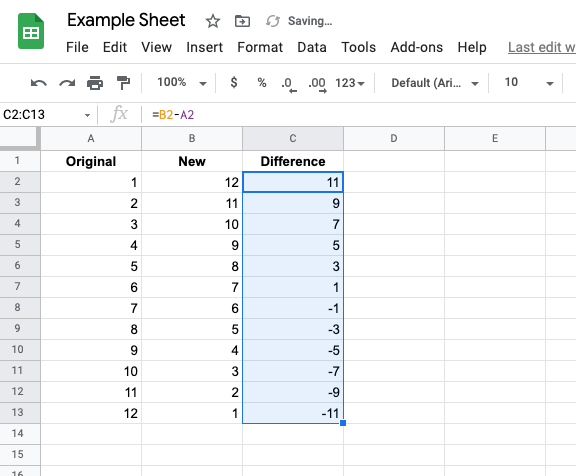
Task: Open the Data menu
Action: (312, 47)
